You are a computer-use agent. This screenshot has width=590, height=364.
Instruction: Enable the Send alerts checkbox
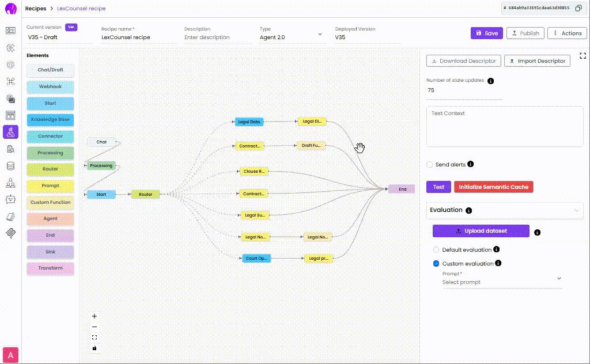430,165
